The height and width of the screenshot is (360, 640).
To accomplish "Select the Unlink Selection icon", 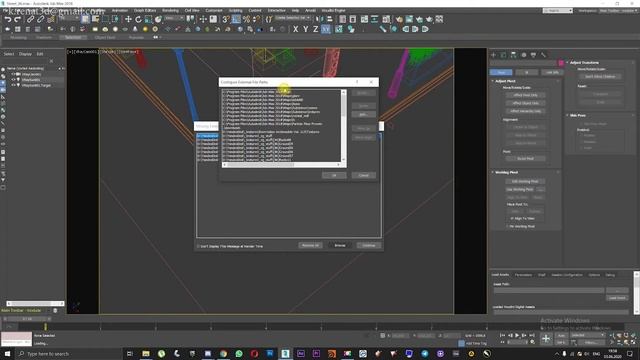I will (x=40, y=19).
